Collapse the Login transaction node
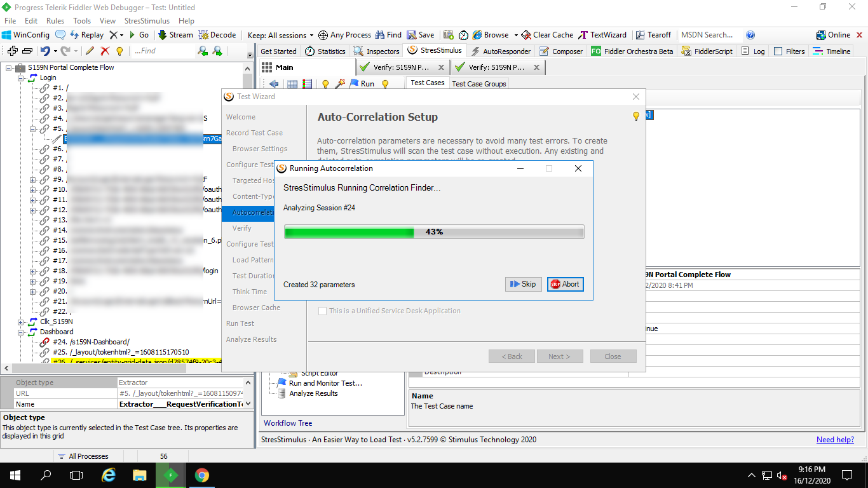The image size is (868, 488). point(21,78)
